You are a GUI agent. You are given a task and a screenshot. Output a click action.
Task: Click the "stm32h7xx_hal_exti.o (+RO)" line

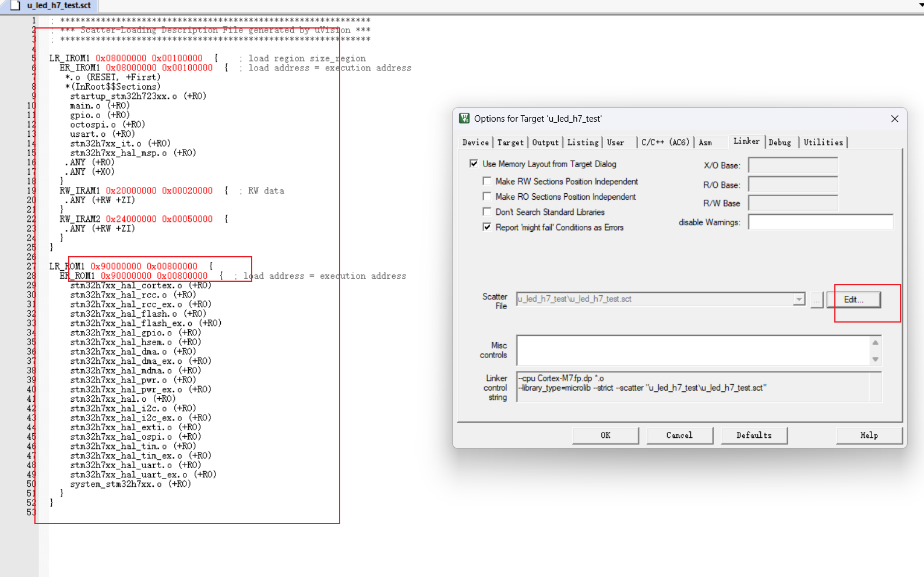[136, 427]
